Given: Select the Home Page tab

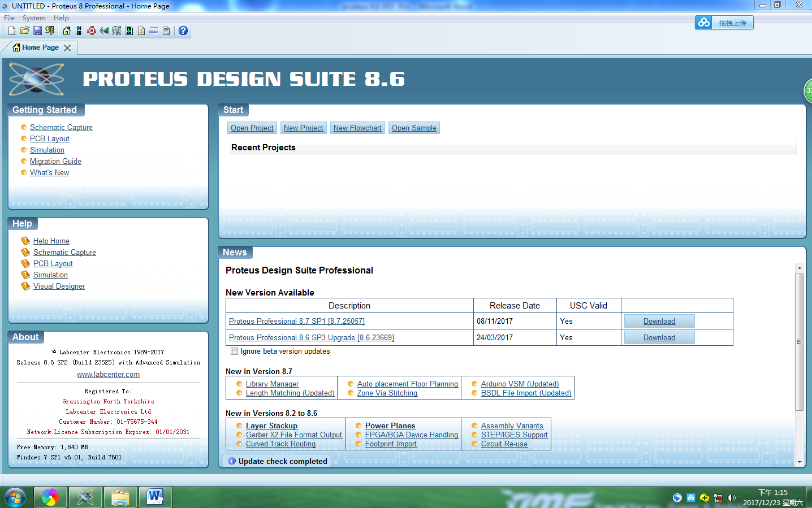Looking at the screenshot, I should (40, 47).
